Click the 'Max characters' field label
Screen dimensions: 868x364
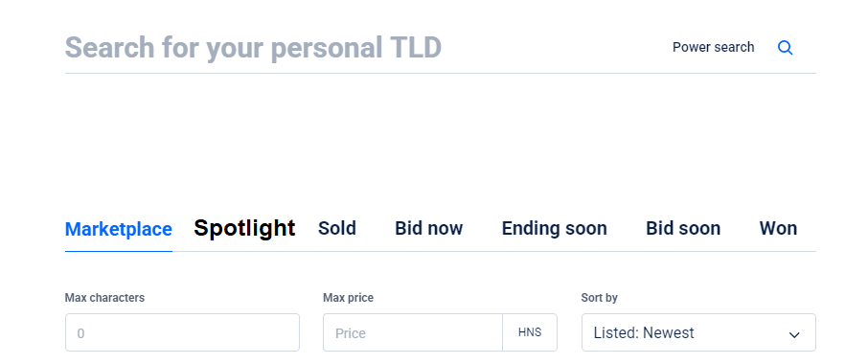point(104,298)
